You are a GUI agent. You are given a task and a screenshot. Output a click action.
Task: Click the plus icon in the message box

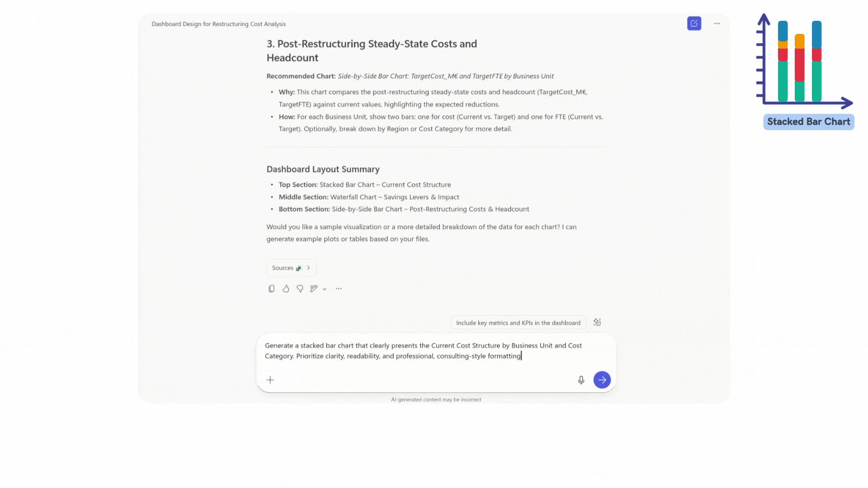(x=270, y=380)
